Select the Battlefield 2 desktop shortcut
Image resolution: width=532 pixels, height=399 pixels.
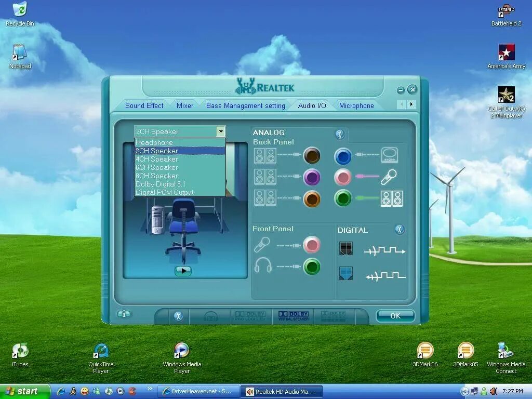[506, 15]
